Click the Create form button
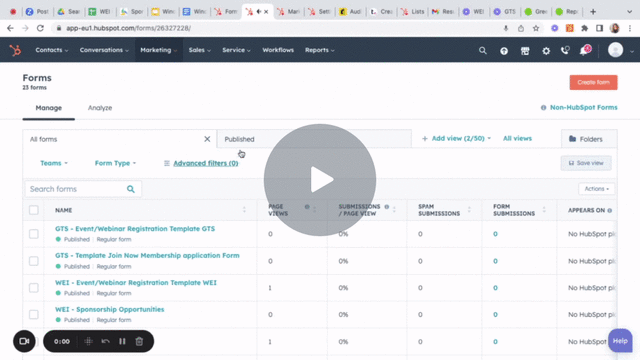 click(x=593, y=82)
